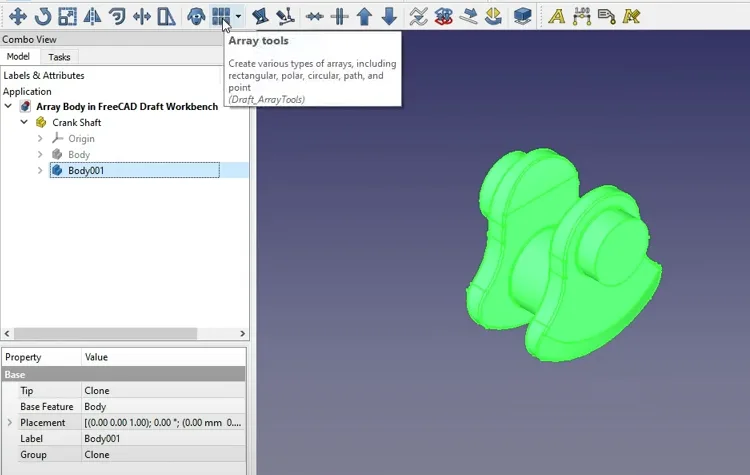Screen dimensions: 750x475
Task: Click the Value column header
Action: coord(164,357)
